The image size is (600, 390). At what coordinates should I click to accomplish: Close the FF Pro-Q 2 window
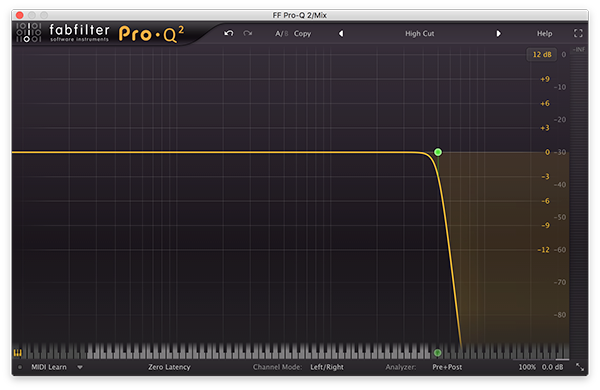(x=20, y=15)
